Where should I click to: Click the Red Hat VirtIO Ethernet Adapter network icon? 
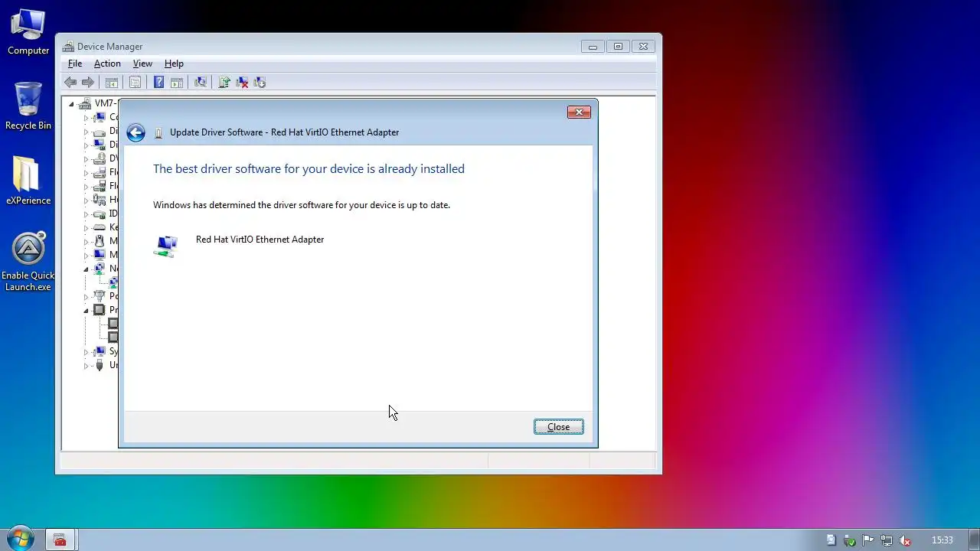[166, 246]
